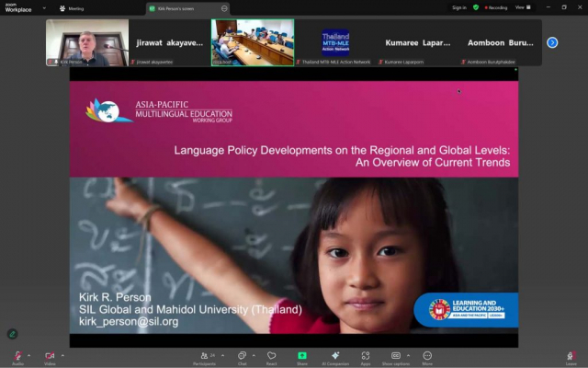Open the Apps menu in toolbar
The image size is (588, 368).
coord(366,356)
